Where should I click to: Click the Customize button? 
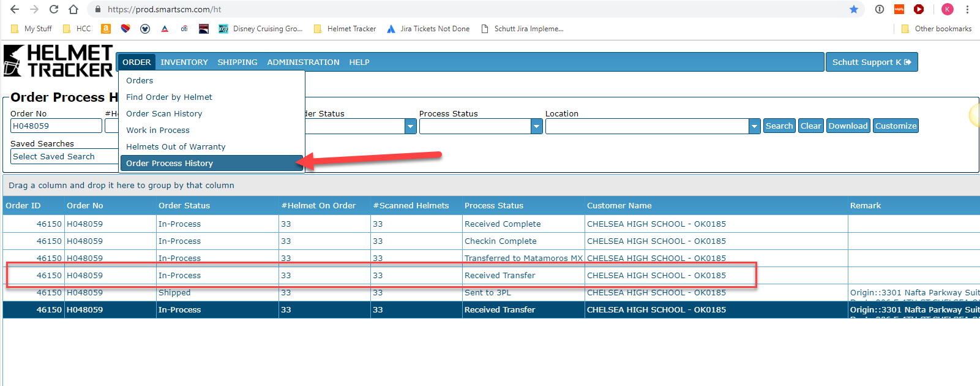pyautogui.click(x=896, y=126)
